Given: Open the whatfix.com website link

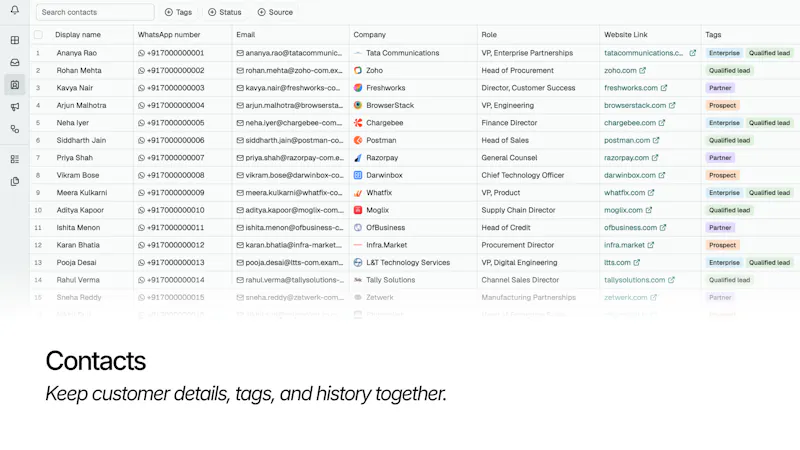Looking at the screenshot, I should click(x=624, y=193).
